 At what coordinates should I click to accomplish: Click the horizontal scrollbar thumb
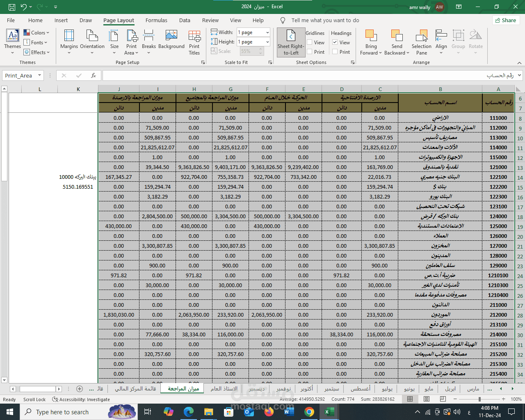click(x=37, y=389)
